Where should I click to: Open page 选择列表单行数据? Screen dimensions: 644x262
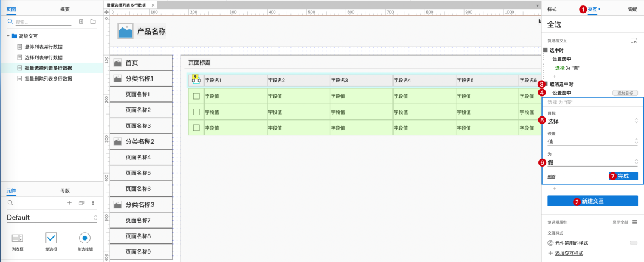tap(44, 57)
